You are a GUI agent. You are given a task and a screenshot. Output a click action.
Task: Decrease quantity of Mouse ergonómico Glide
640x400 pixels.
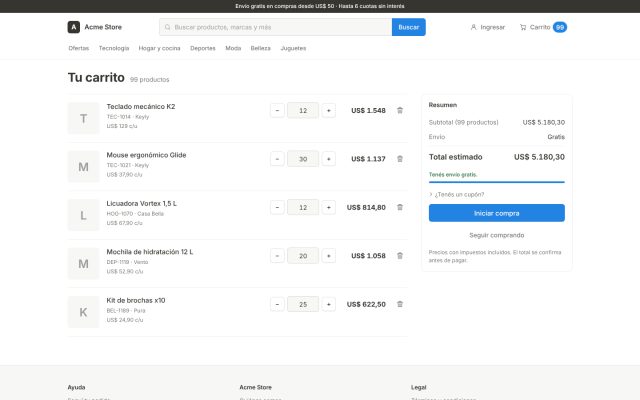pos(277,159)
